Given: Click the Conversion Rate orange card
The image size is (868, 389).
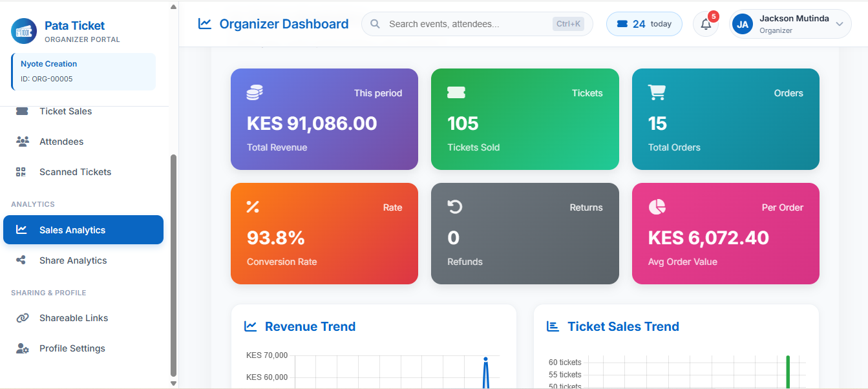Looking at the screenshot, I should pos(324,234).
